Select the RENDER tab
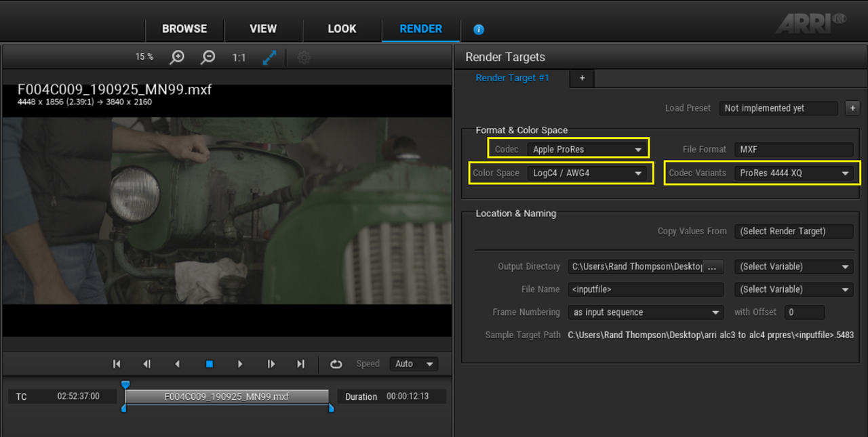 coord(421,28)
